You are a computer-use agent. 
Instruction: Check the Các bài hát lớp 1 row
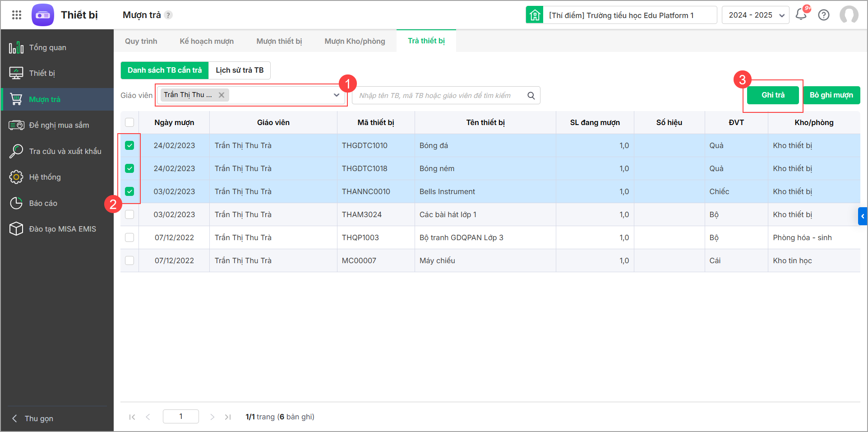click(129, 214)
